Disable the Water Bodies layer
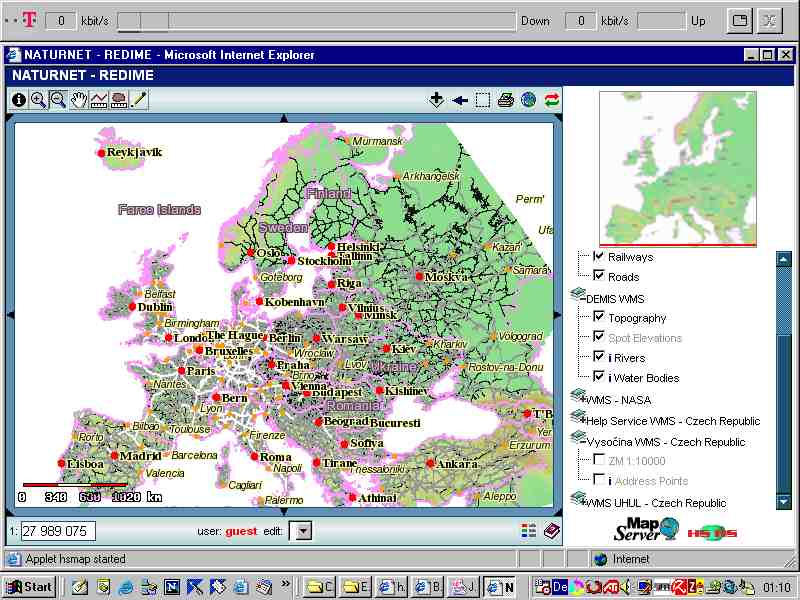This screenshot has height=600, width=800. tap(599, 377)
